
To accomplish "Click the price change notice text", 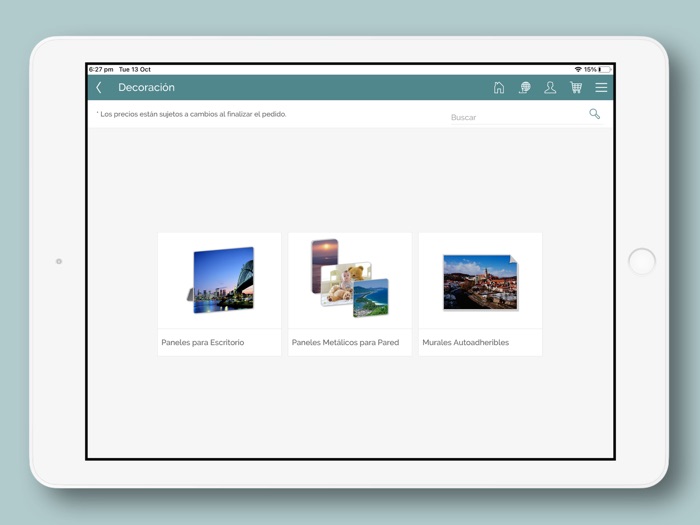I will tap(192, 114).
